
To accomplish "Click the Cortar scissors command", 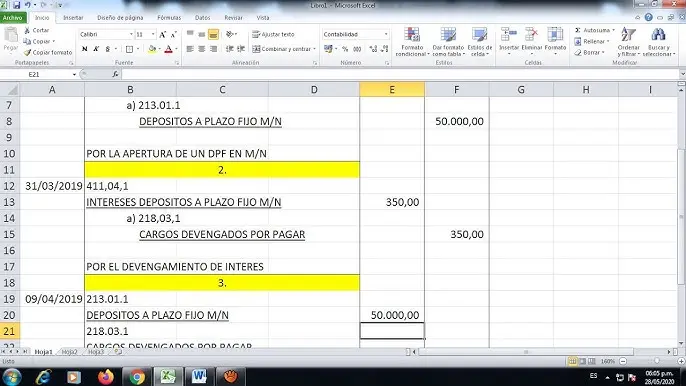I will pyautogui.click(x=37, y=30).
